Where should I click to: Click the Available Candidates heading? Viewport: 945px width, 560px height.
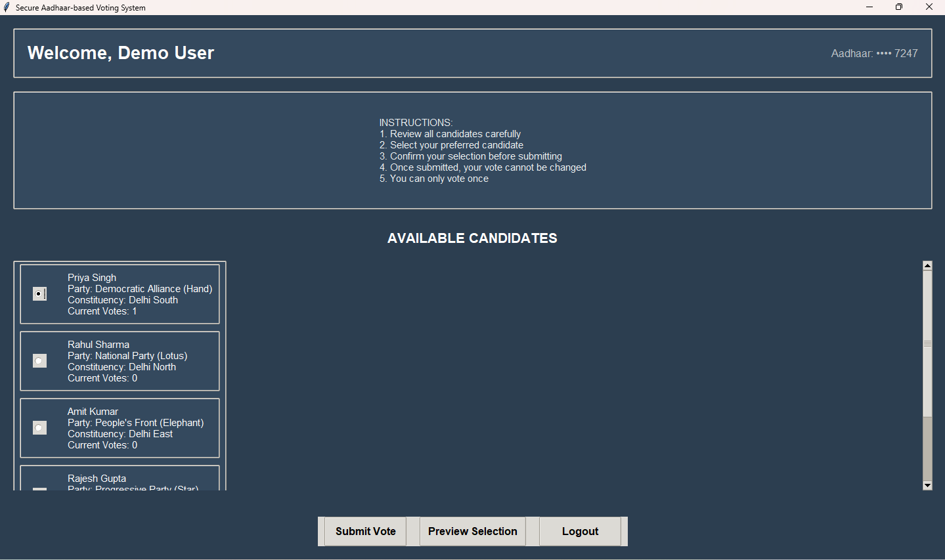472,238
